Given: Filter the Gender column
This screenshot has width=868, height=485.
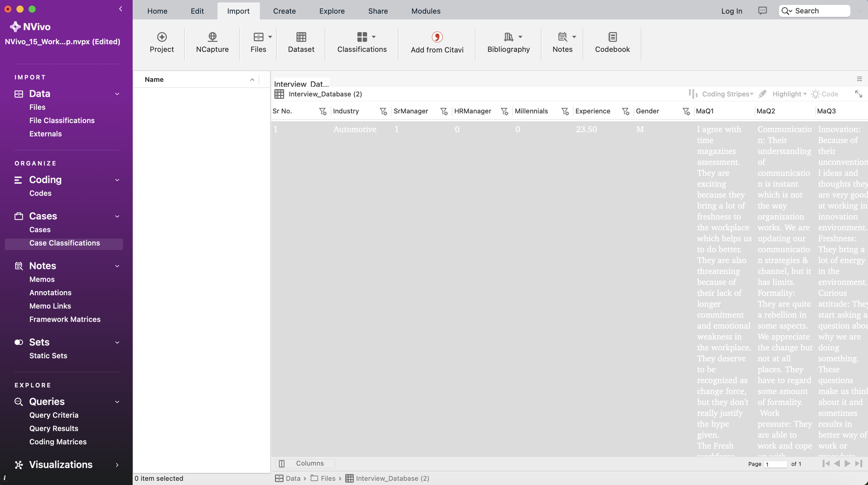Looking at the screenshot, I should 686,111.
